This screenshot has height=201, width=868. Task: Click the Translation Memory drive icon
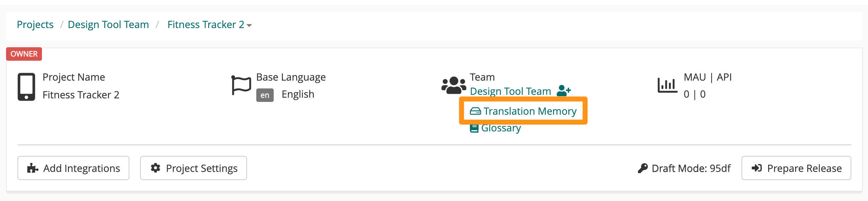(x=475, y=112)
